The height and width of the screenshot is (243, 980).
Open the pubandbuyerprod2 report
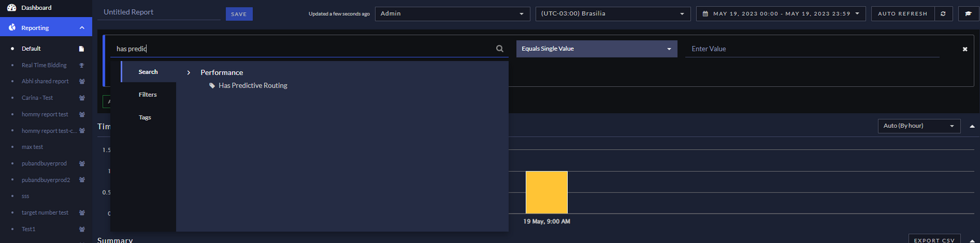[x=46, y=180]
